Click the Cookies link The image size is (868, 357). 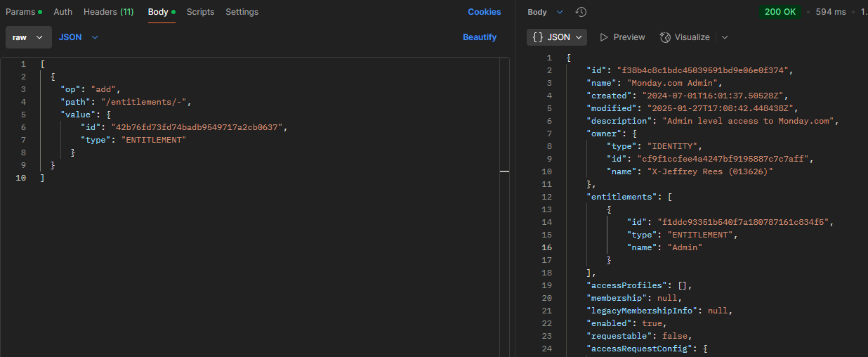tap(484, 12)
